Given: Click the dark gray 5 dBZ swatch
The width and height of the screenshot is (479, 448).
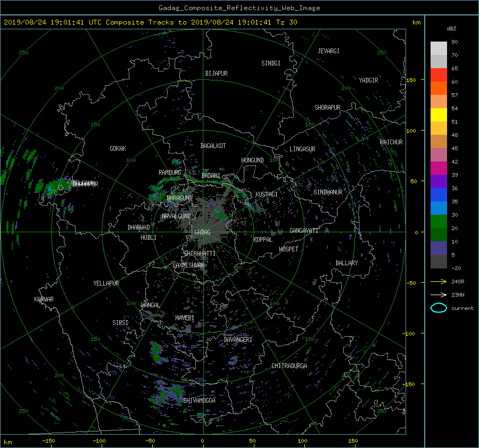Looking at the screenshot, I should pos(439,262).
